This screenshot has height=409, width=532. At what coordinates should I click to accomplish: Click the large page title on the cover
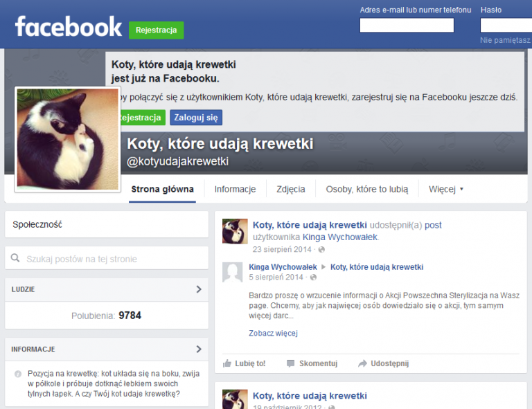220,144
